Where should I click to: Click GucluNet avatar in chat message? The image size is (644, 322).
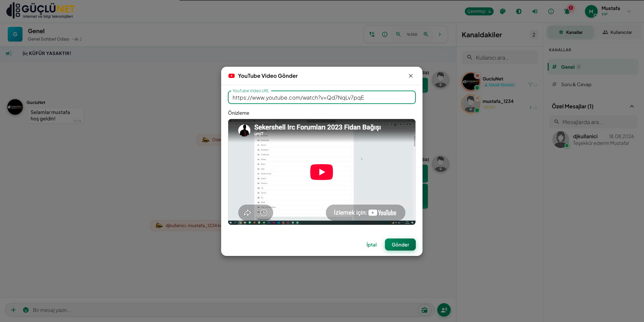coord(15,107)
